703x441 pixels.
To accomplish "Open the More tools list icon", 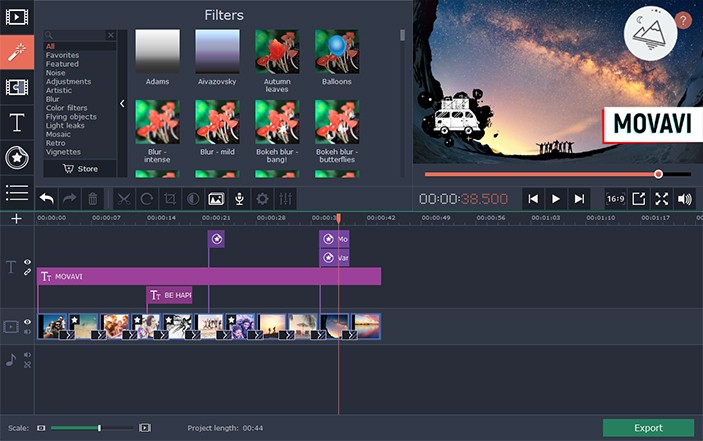I will pos(17,192).
